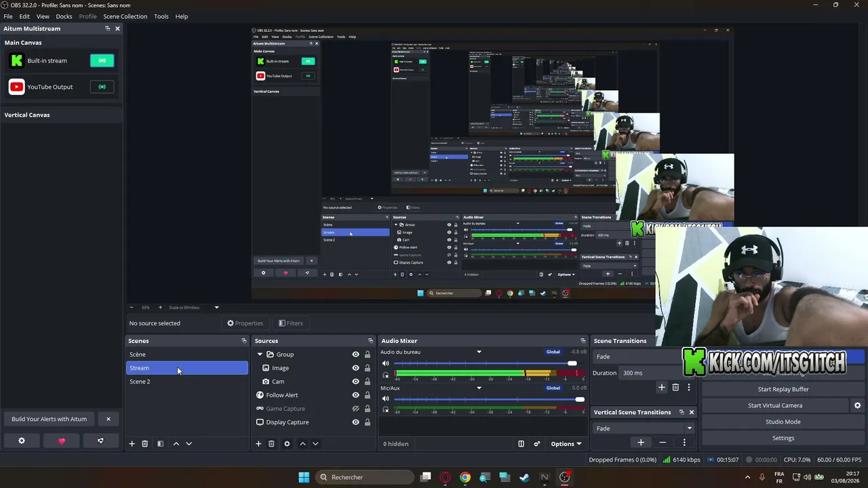The image size is (868, 488).
Task: Delete the scene transition with the trash icon
Action: click(675, 388)
